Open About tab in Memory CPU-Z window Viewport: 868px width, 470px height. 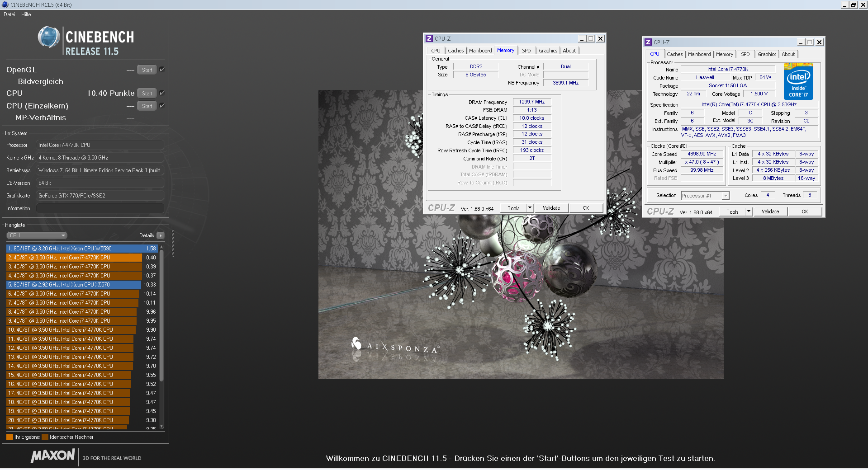(569, 51)
